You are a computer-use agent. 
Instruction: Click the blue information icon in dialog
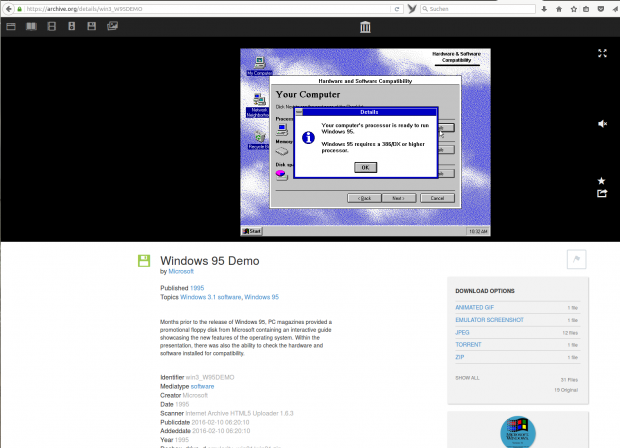(x=308, y=138)
